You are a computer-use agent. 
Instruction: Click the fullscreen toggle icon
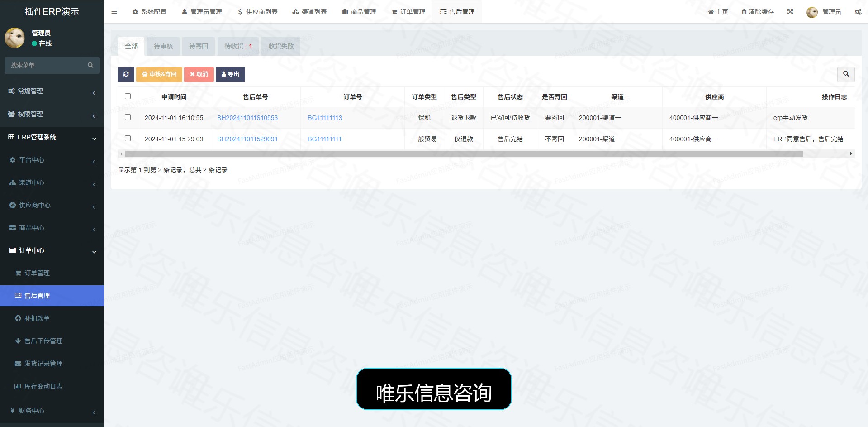point(790,12)
